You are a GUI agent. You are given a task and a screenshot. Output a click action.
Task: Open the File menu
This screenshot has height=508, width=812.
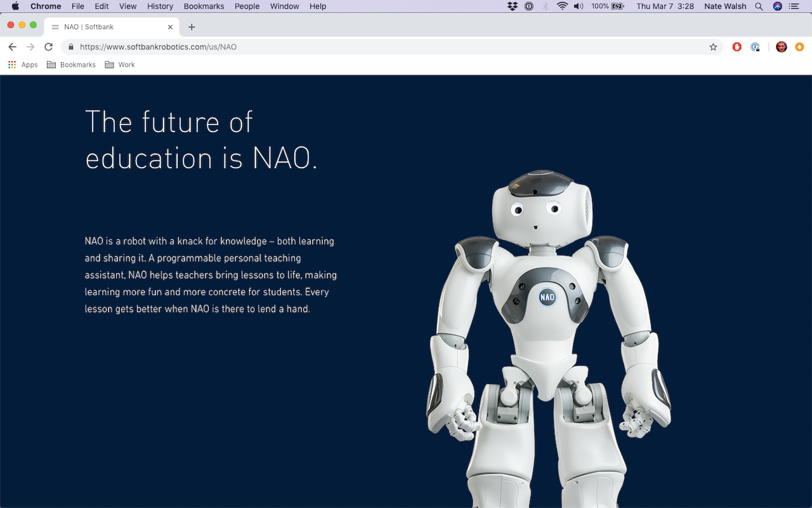pos(78,6)
